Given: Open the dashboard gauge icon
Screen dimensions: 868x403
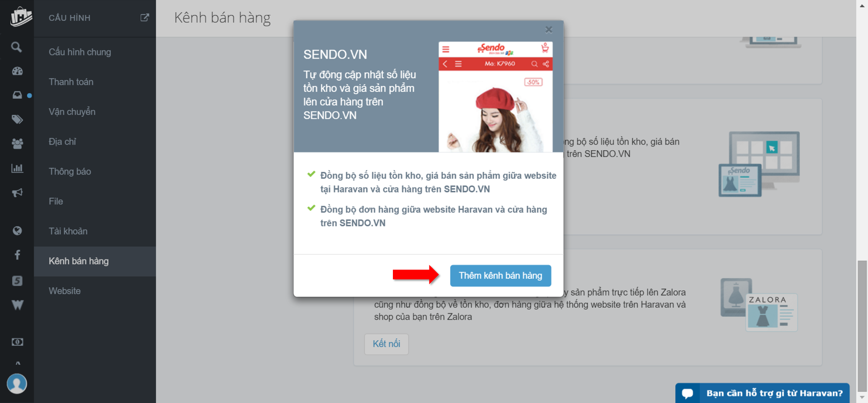Looking at the screenshot, I should pos(17,71).
